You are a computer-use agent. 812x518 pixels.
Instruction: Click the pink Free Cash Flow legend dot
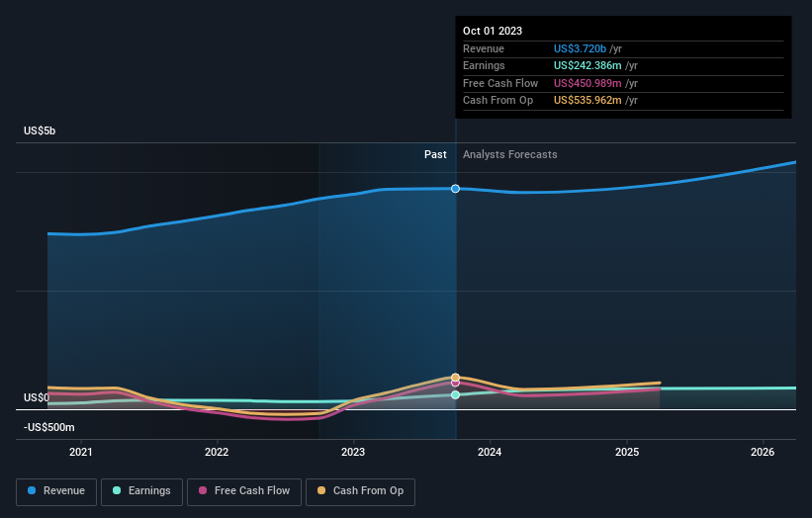click(203, 490)
